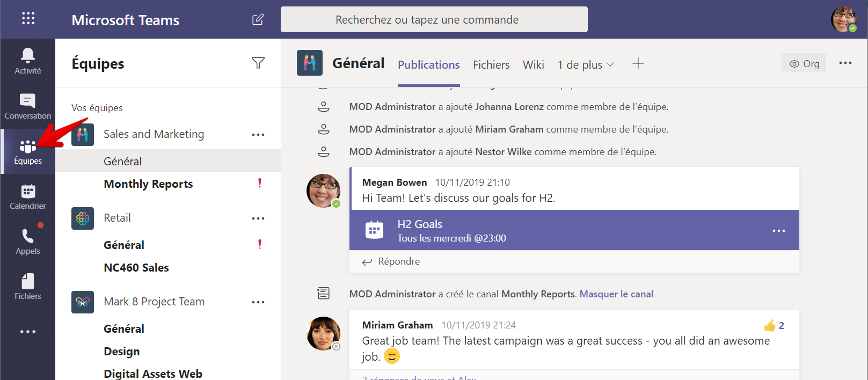Click thumbs-up reaction on Miriam's message

tap(770, 325)
